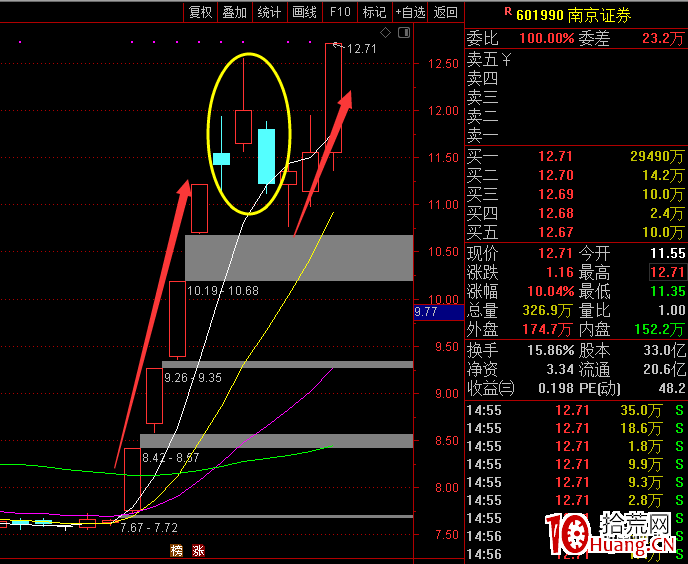Click the tall limit-up candle at 12.71

point(333,98)
